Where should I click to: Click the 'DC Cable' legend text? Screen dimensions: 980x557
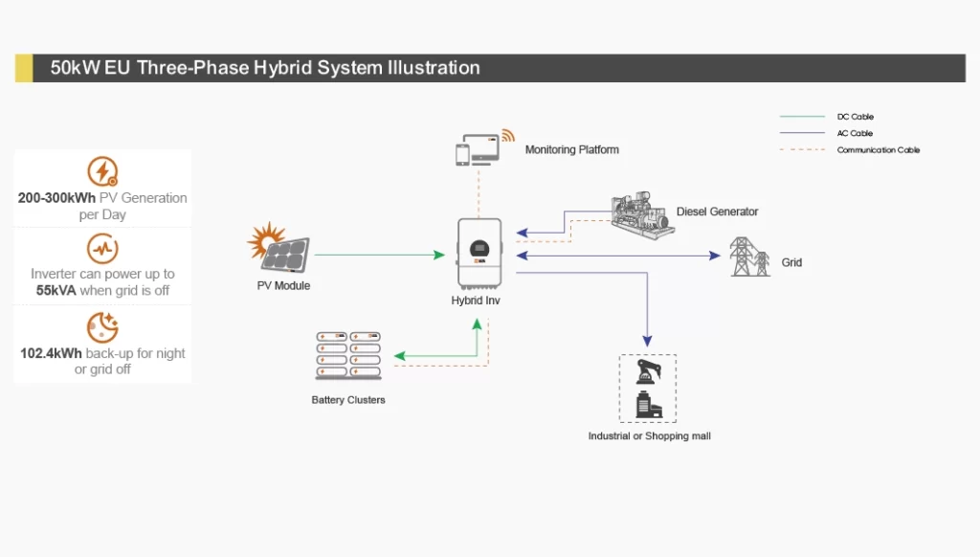(x=855, y=117)
